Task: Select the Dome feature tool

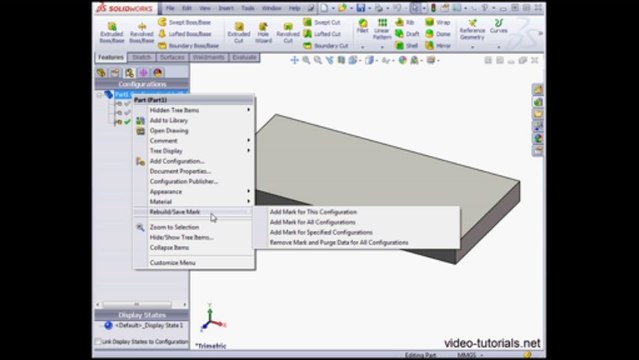Action: pos(438,34)
